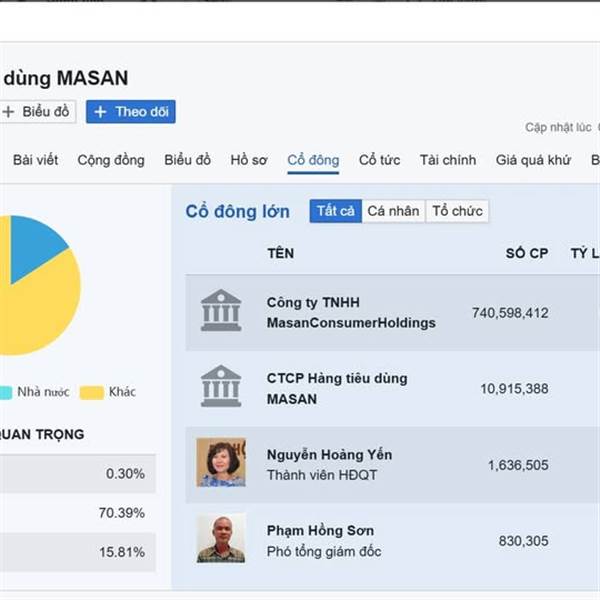Click the TÊN column header
Viewport: 600px width, 600px height.
[280, 253]
